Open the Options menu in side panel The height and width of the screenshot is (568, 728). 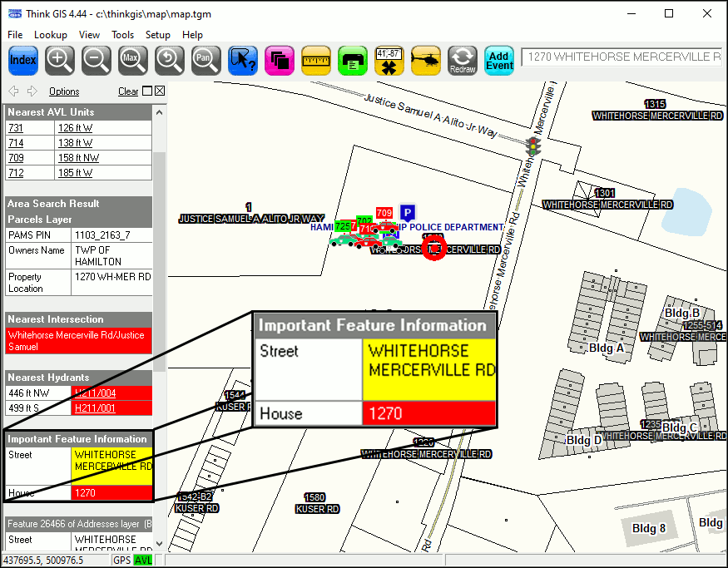pyautogui.click(x=64, y=91)
